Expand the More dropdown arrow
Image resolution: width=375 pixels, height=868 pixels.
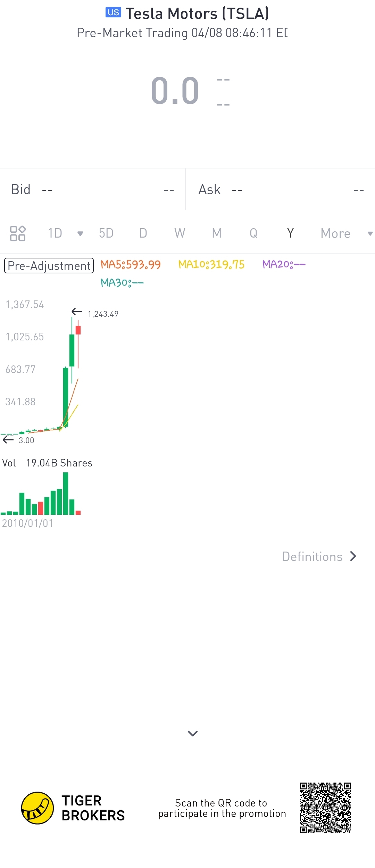point(370,234)
